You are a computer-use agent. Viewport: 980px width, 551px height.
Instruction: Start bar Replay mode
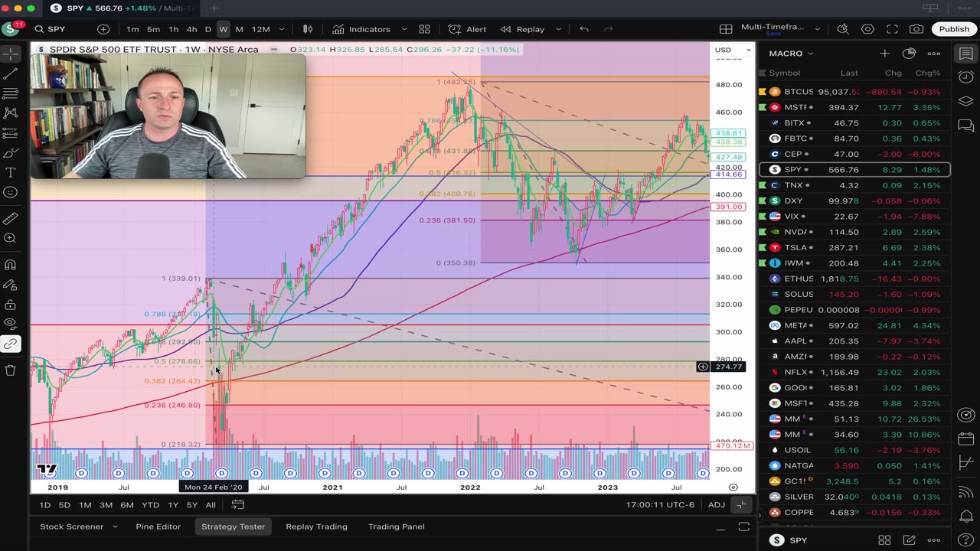pyautogui.click(x=523, y=29)
